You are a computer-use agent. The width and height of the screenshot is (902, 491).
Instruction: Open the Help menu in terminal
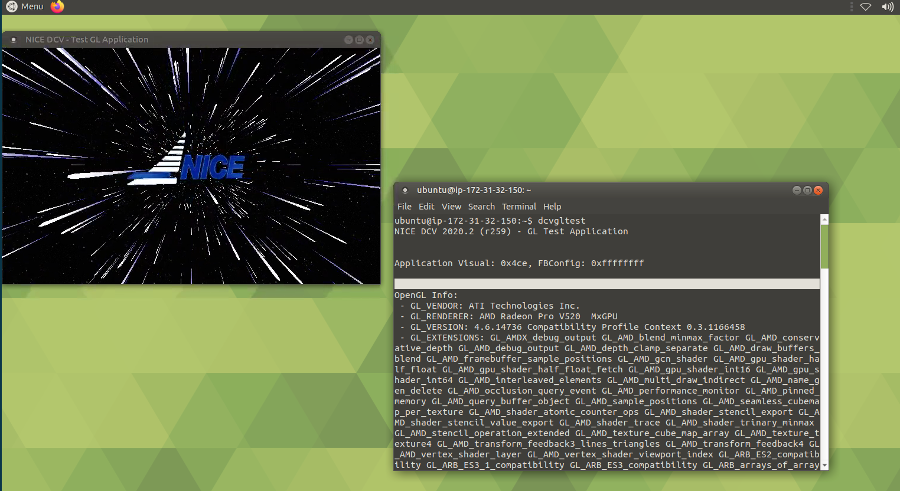click(552, 206)
